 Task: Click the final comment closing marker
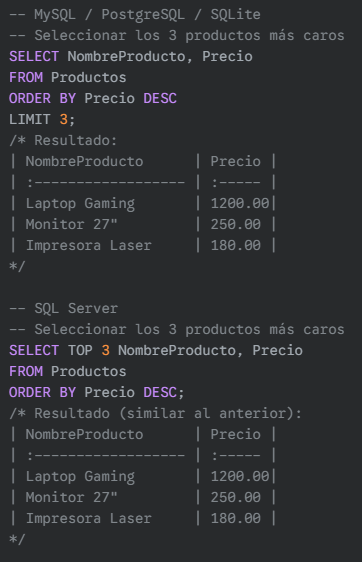17,539
